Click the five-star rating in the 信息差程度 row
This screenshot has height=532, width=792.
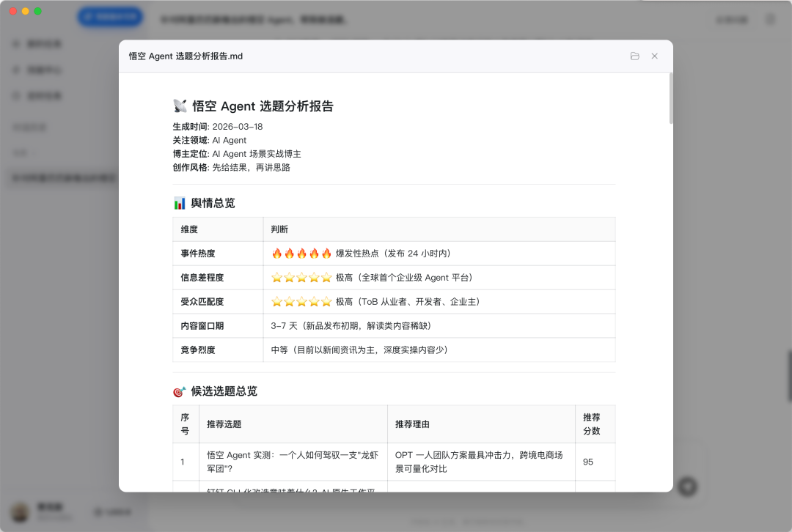click(x=301, y=278)
